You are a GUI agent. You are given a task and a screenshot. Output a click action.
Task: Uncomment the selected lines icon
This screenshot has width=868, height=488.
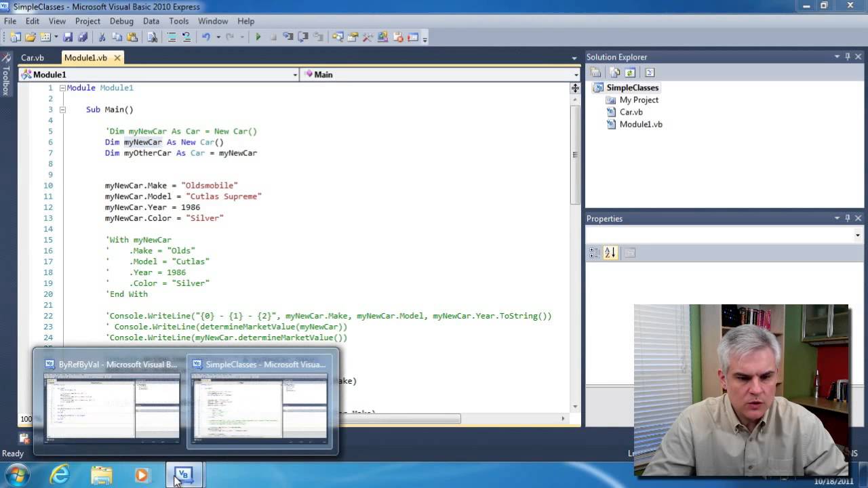(186, 37)
